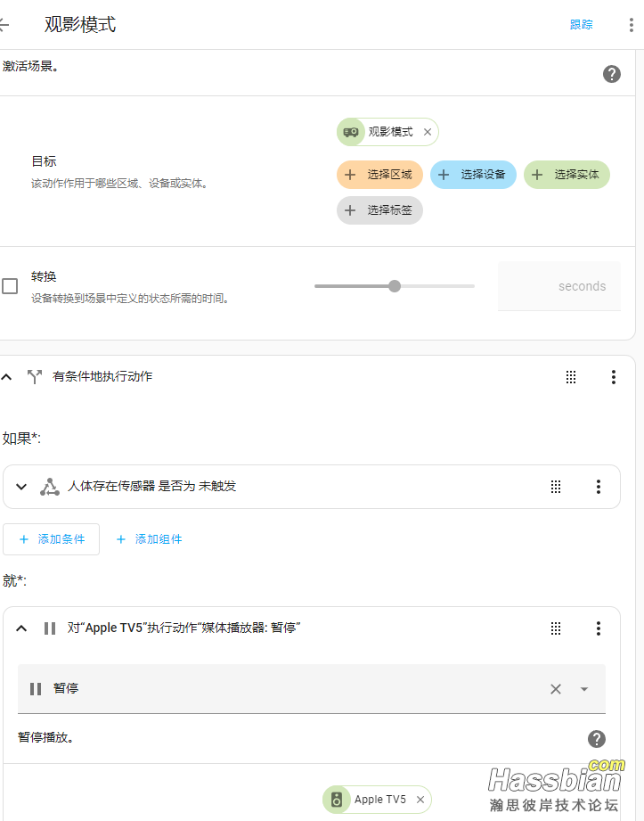The image size is (644, 821).
Task: Click the 目标 label text
Action: (44, 161)
